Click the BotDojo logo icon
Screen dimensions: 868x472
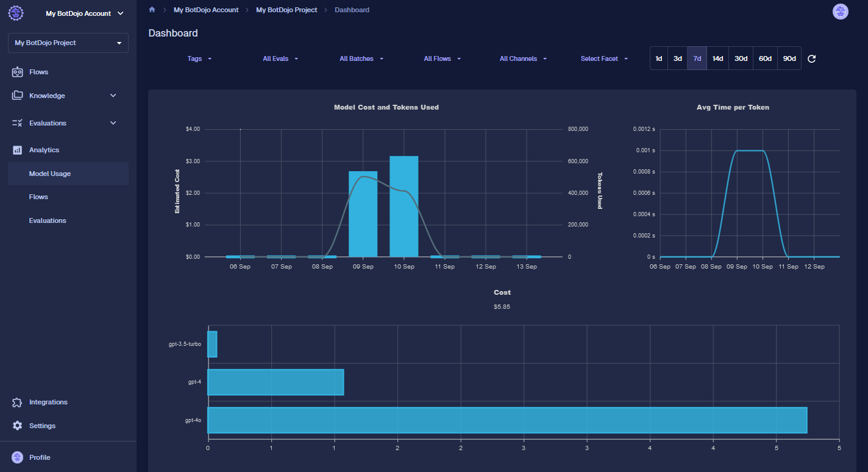16,13
